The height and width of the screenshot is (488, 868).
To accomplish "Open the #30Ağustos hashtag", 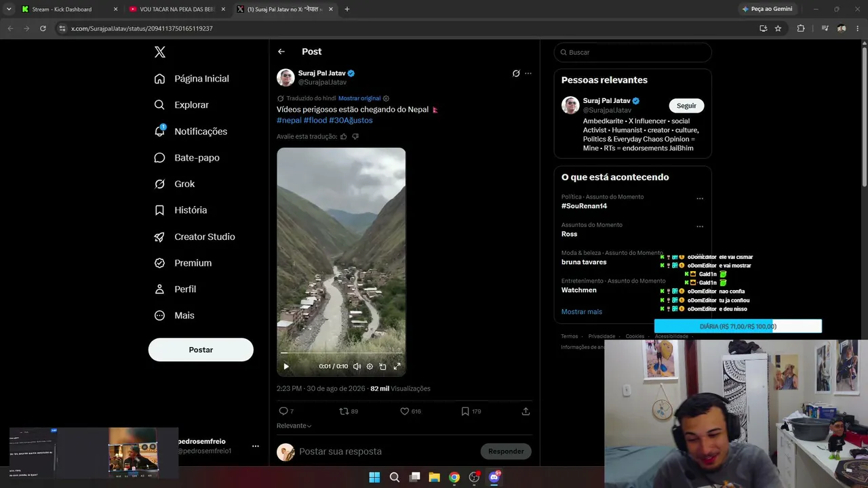I will click(x=351, y=120).
